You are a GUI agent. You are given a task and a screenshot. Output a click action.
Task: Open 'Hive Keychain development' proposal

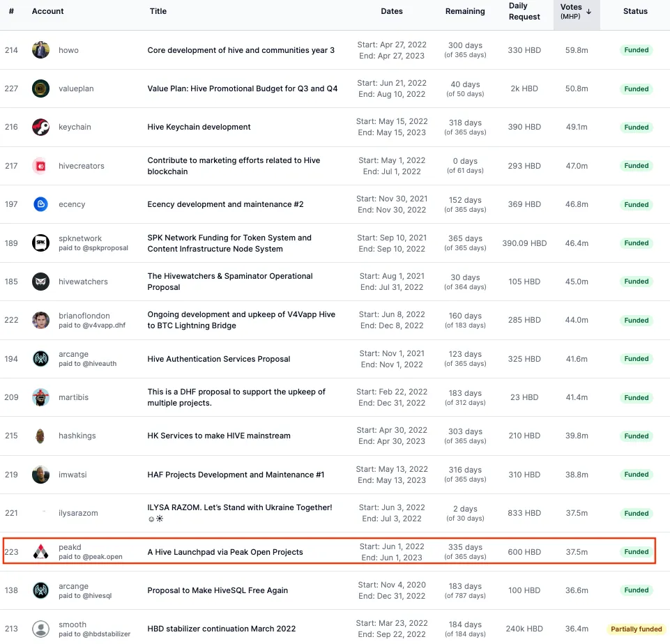(199, 127)
